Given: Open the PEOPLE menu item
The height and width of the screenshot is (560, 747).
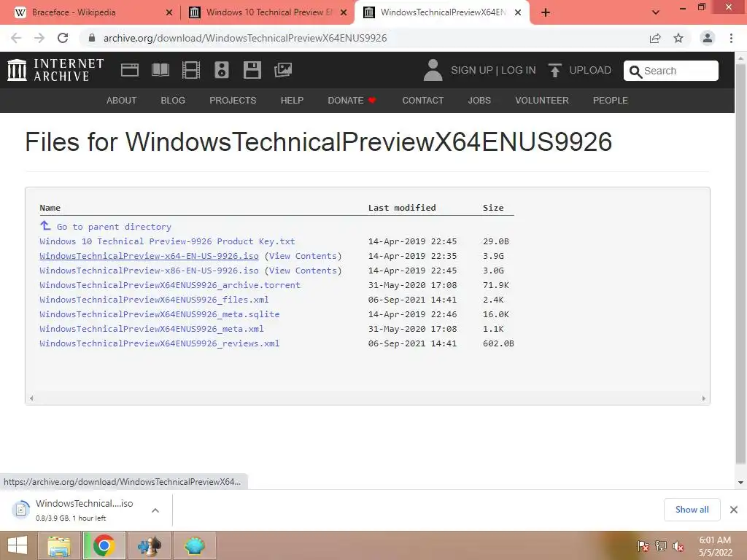Looking at the screenshot, I should pyautogui.click(x=611, y=101).
